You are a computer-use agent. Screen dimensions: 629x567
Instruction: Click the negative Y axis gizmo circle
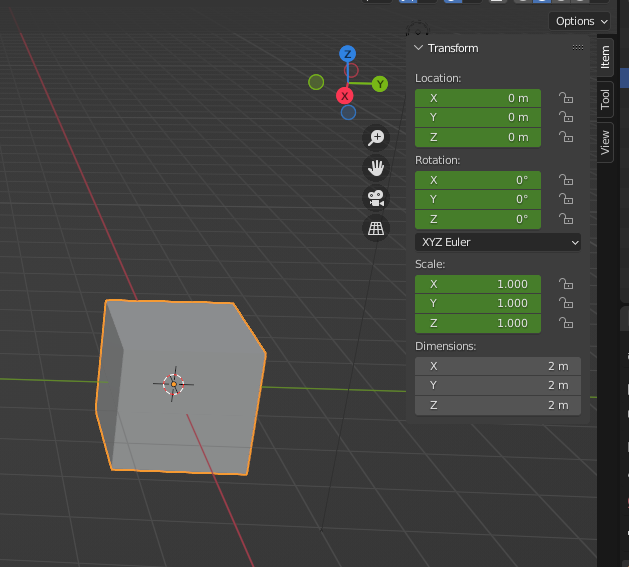tap(316, 82)
